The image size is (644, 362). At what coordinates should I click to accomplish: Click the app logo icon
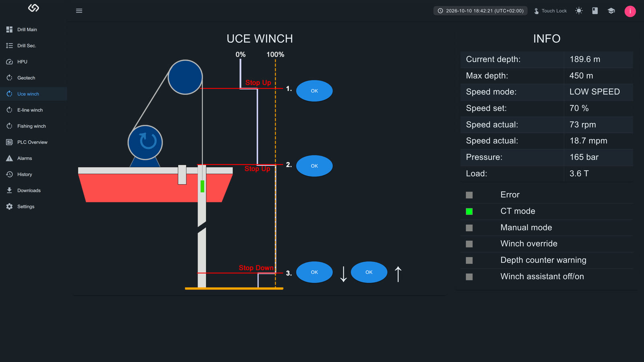point(33,8)
